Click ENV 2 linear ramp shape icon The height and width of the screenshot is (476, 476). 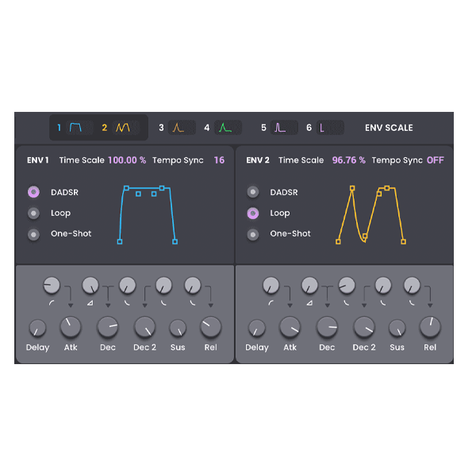309,303
